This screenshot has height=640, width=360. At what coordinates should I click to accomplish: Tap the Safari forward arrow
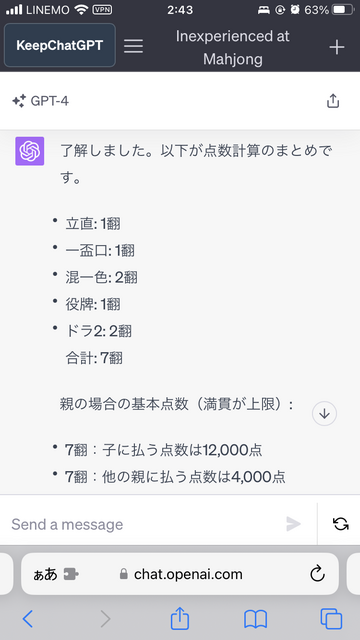(x=105, y=619)
